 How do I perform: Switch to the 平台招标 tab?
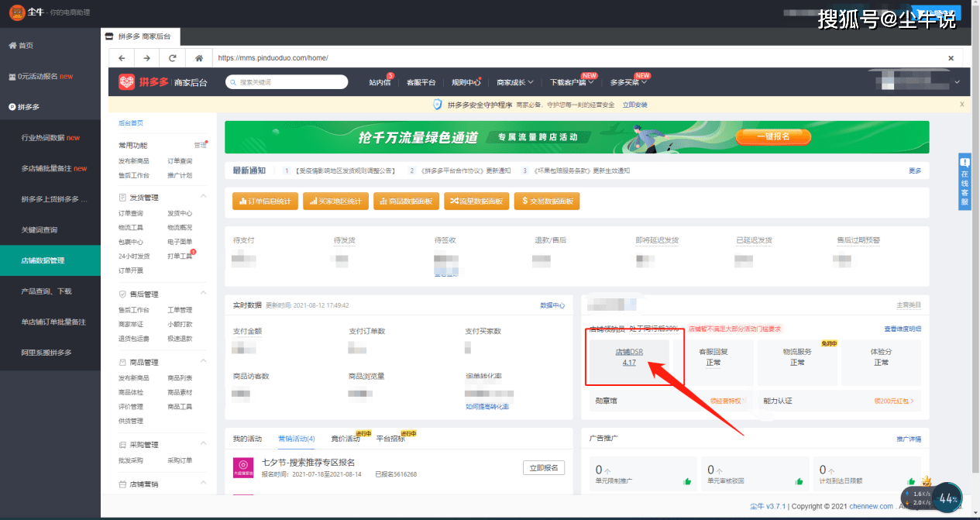point(390,439)
